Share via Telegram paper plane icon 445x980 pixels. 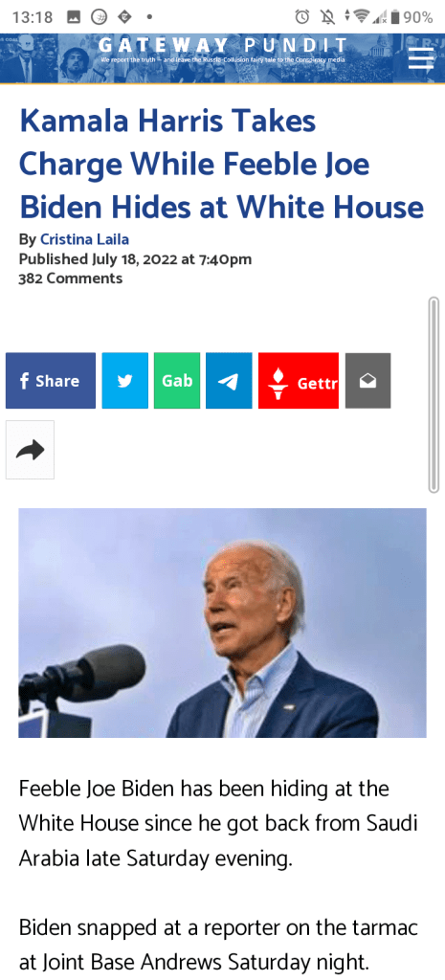click(229, 381)
